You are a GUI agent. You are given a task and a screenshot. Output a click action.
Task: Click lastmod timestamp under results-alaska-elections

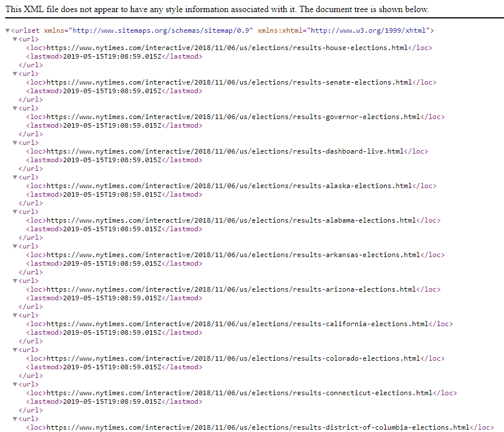(112, 194)
